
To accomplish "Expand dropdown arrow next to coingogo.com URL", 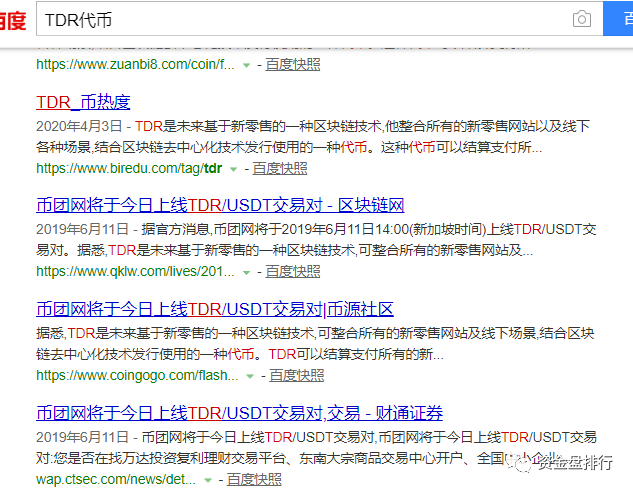I will click(x=250, y=376).
